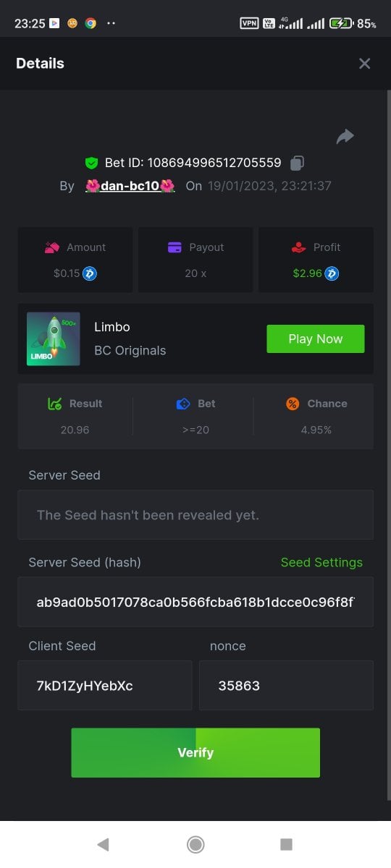Image resolution: width=391 pixels, height=868 pixels.
Task: Copy the Bet ID using copy icon
Action: pos(297,163)
